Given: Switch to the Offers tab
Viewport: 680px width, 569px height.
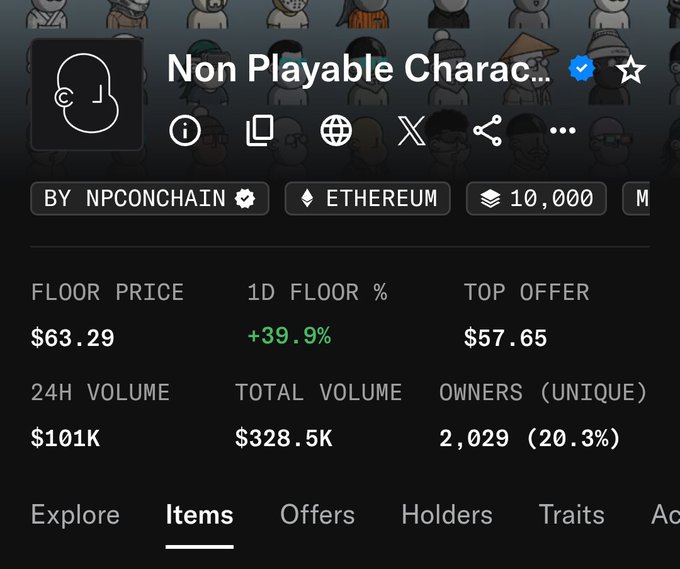Looking at the screenshot, I should point(317,515).
